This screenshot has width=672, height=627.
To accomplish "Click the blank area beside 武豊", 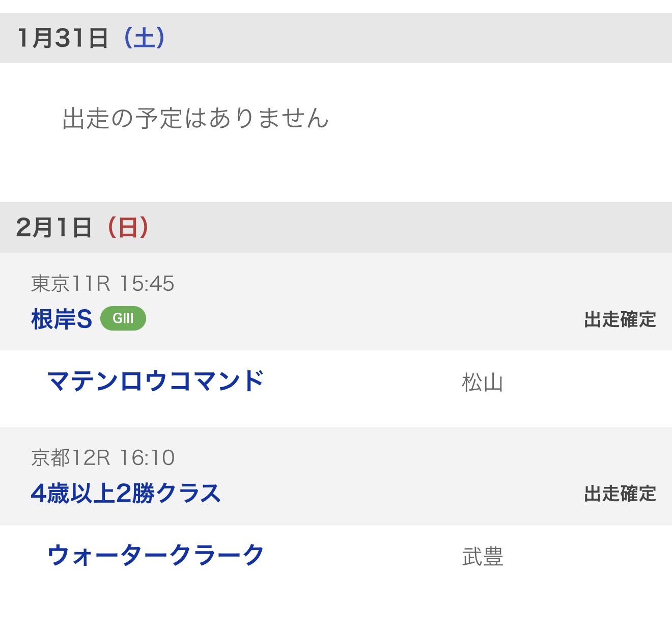I will pyautogui.click(x=585, y=557).
